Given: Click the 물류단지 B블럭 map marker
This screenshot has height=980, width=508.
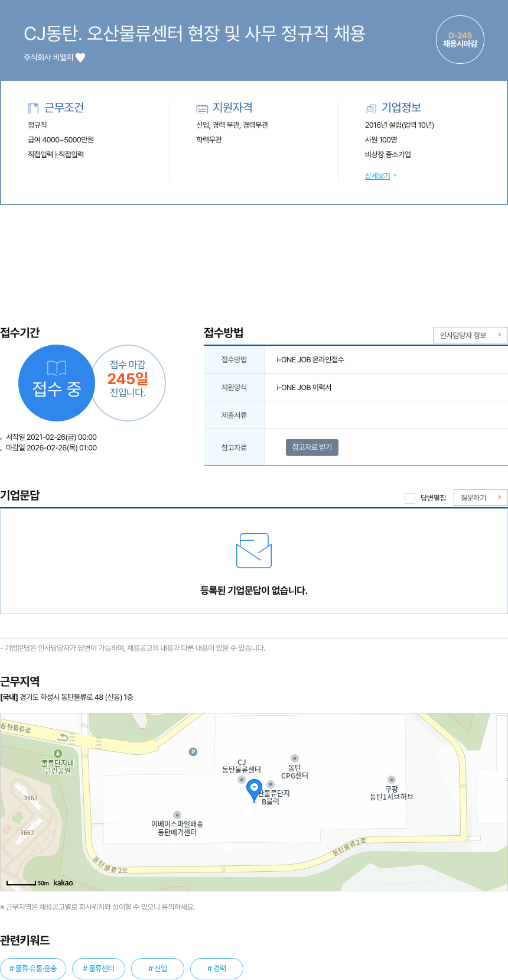Looking at the screenshot, I should 271,784.
